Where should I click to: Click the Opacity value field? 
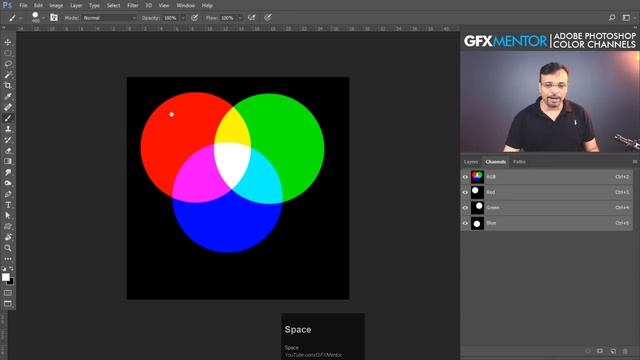point(171,18)
